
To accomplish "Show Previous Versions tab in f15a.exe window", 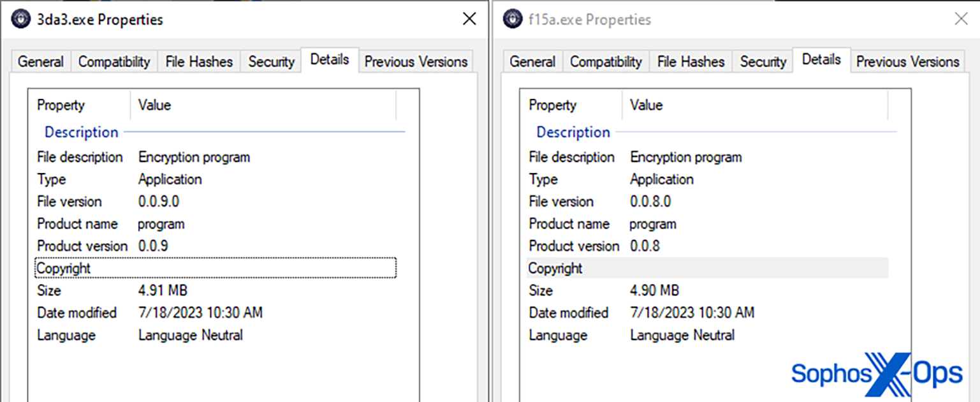I will point(908,62).
